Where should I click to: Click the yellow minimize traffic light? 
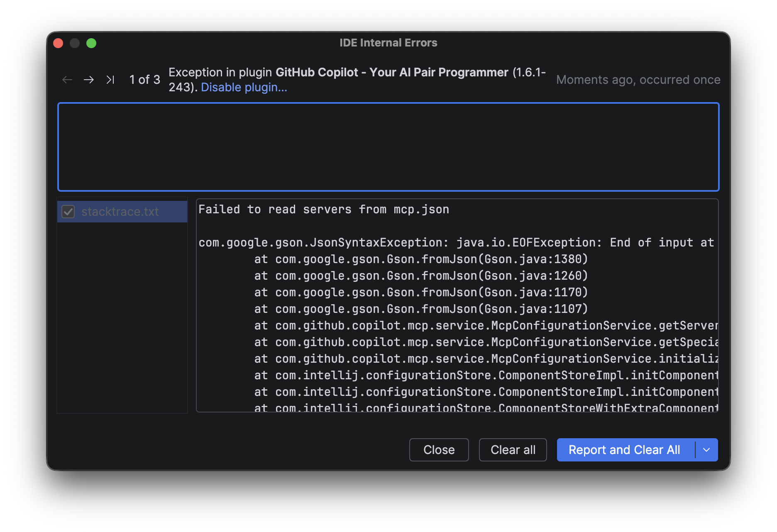[75, 43]
